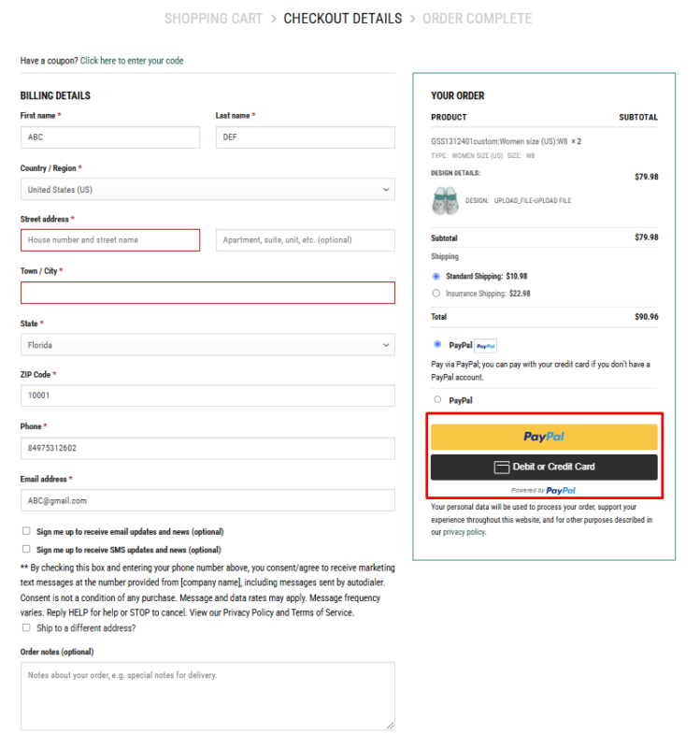This screenshot has width=700, height=748.
Task: Click the Street address input field
Action: tap(110, 240)
